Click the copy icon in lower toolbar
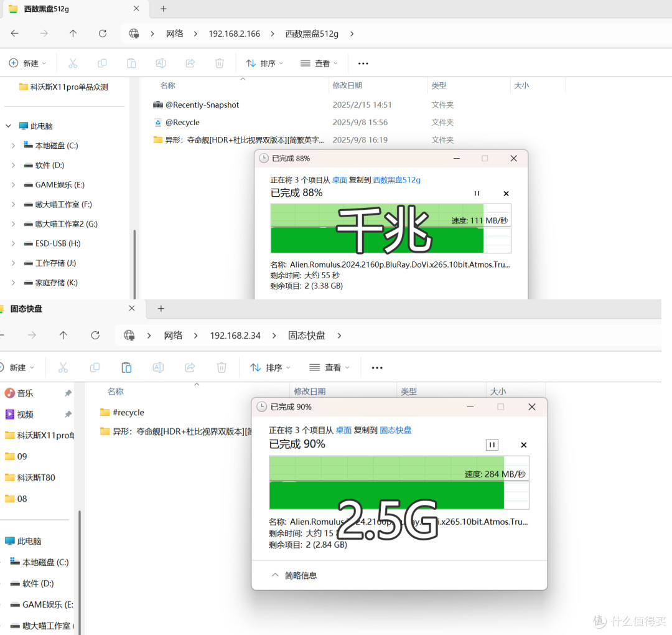The image size is (672, 635). (x=95, y=367)
